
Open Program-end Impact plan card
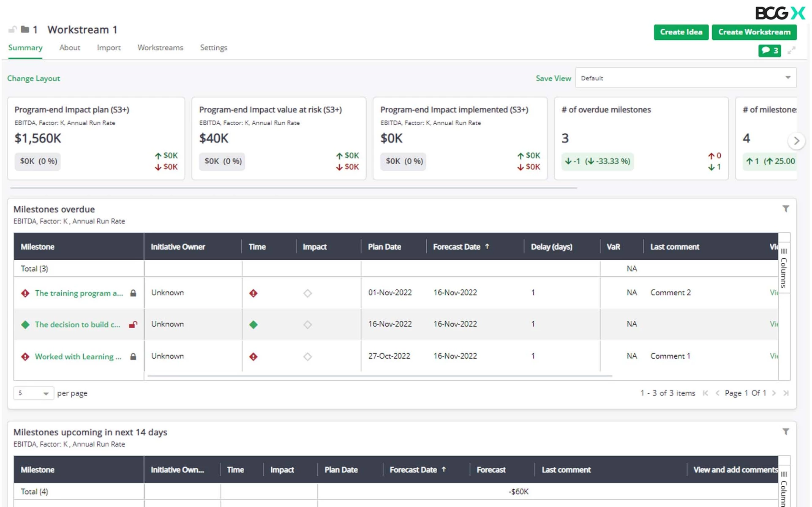[96, 139]
